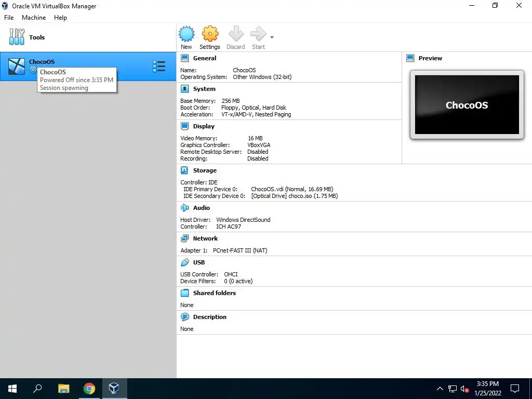
Task: Click the Discard toolbar icon
Action: tap(236, 34)
